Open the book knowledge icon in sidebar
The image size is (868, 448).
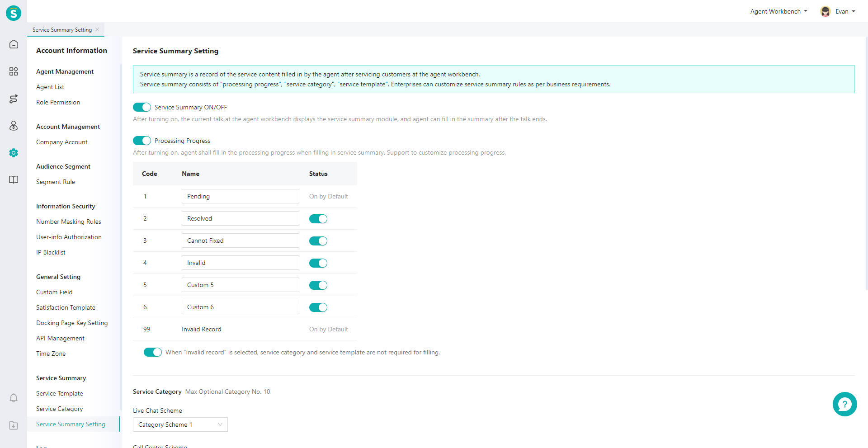point(14,180)
